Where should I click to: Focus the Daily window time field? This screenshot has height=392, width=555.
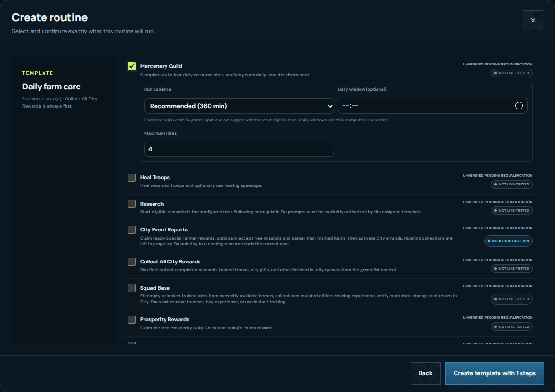pyautogui.click(x=433, y=106)
